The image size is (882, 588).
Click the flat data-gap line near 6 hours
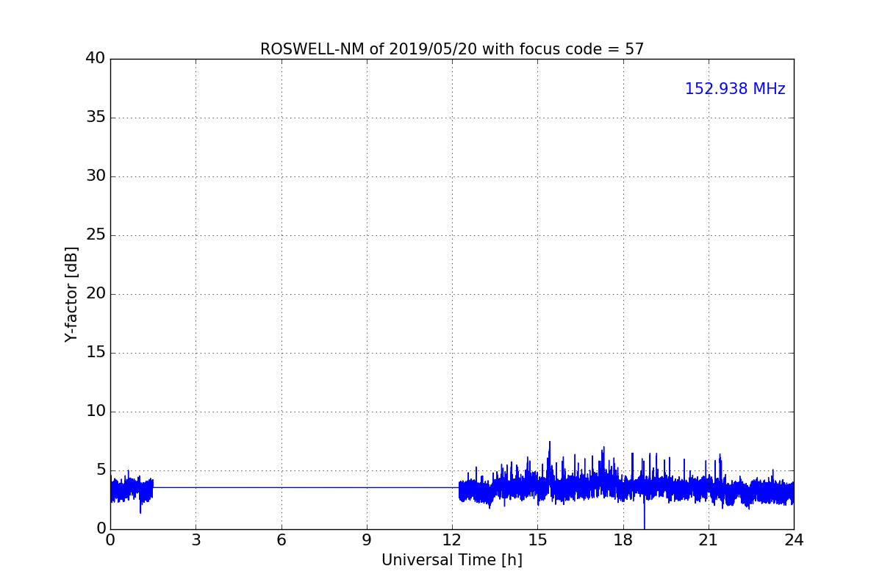pos(281,487)
